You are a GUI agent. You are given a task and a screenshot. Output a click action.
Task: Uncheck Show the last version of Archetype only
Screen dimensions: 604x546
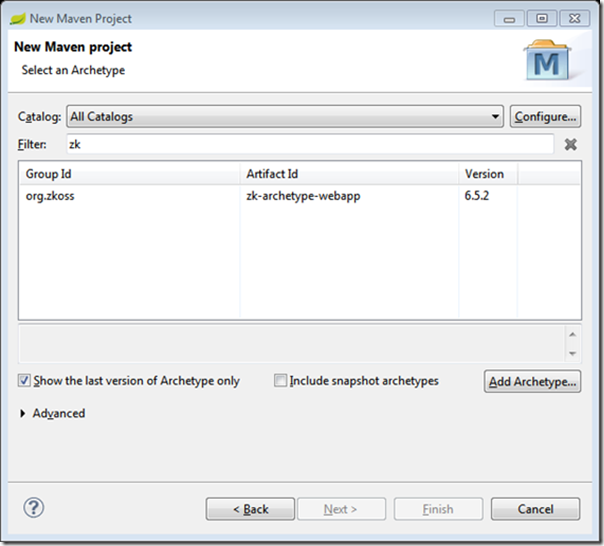24,381
